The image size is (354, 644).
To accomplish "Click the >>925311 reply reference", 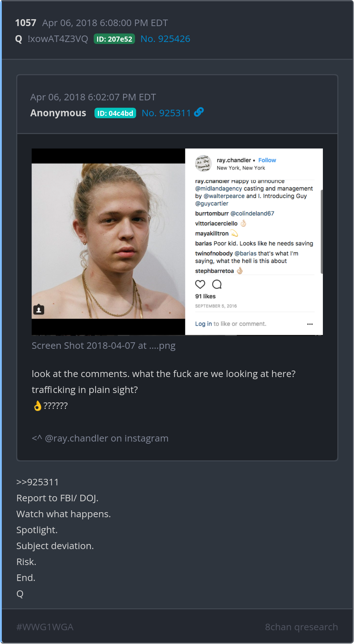I will coord(37,482).
